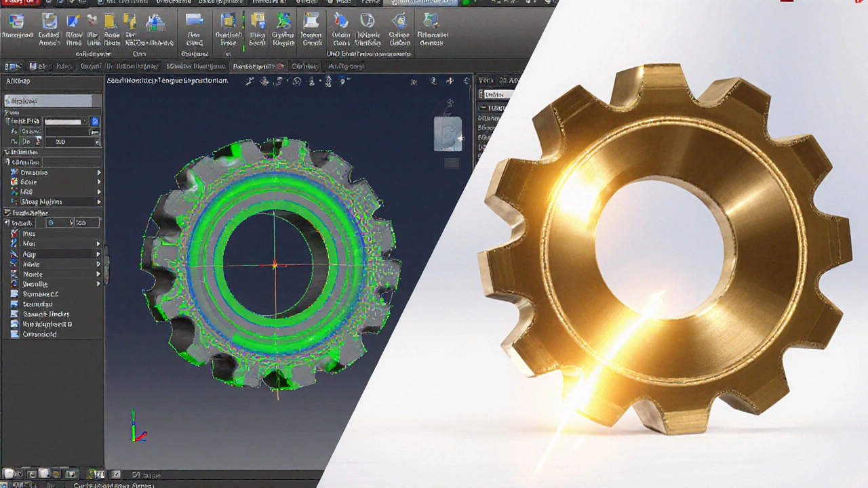
Task: Expand the 'Aap' row submenu arrow
Action: [98, 254]
